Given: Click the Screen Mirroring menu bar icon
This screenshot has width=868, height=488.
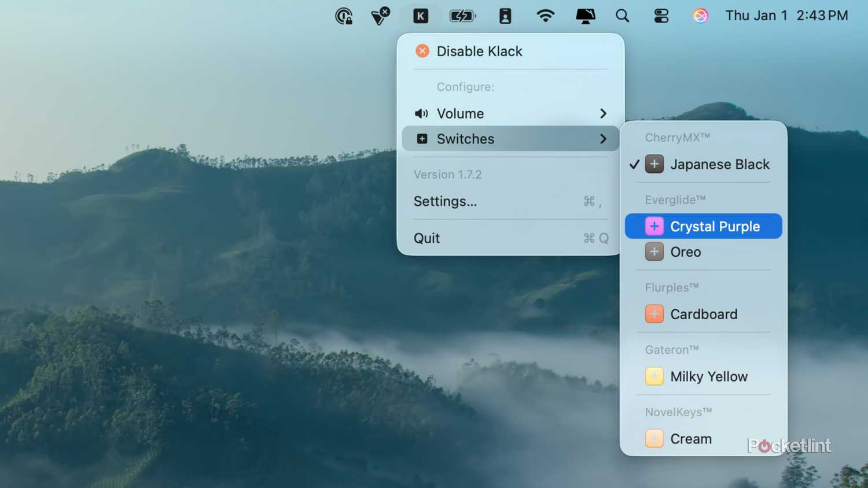Looking at the screenshot, I should pyautogui.click(x=585, y=16).
